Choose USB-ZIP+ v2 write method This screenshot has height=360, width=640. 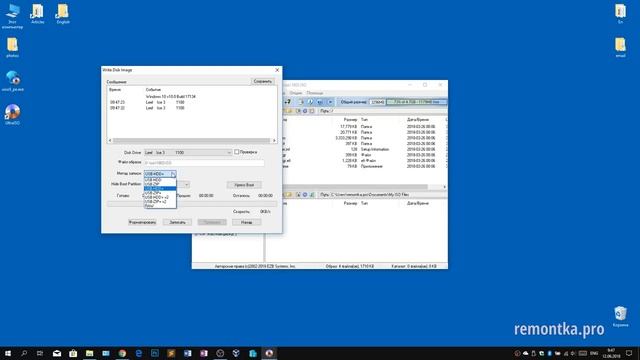point(160,202)
